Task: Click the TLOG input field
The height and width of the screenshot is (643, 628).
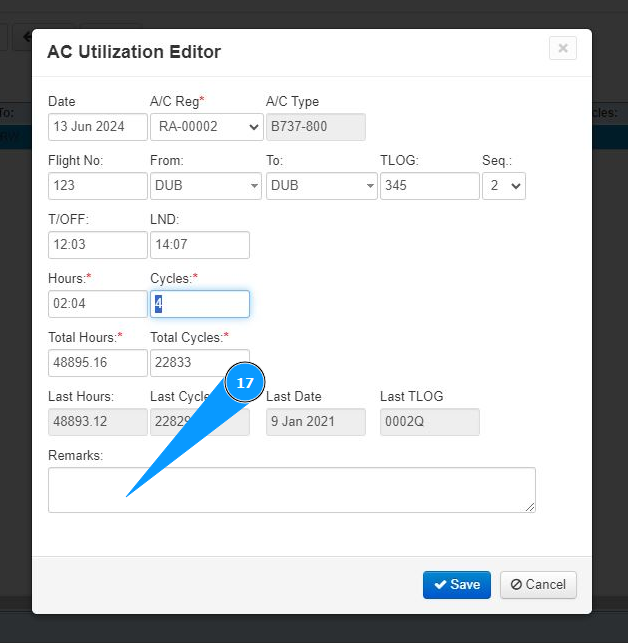Action: [429, 186]
